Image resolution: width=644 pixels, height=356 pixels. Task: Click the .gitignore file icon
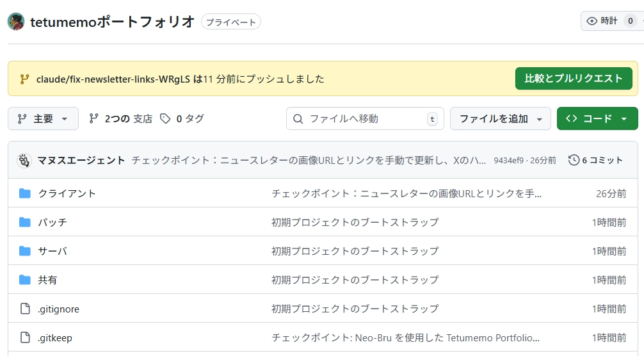[x=25, y=309]
